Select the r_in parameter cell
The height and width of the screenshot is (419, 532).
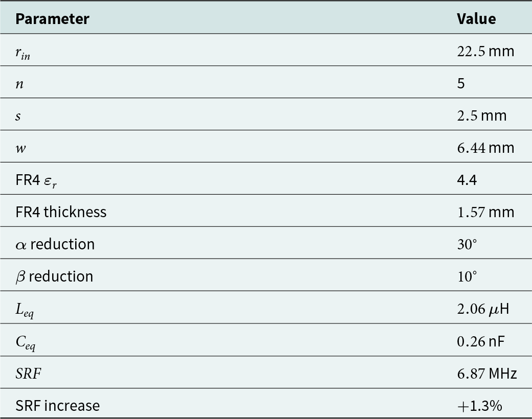(x=23, y=53)
